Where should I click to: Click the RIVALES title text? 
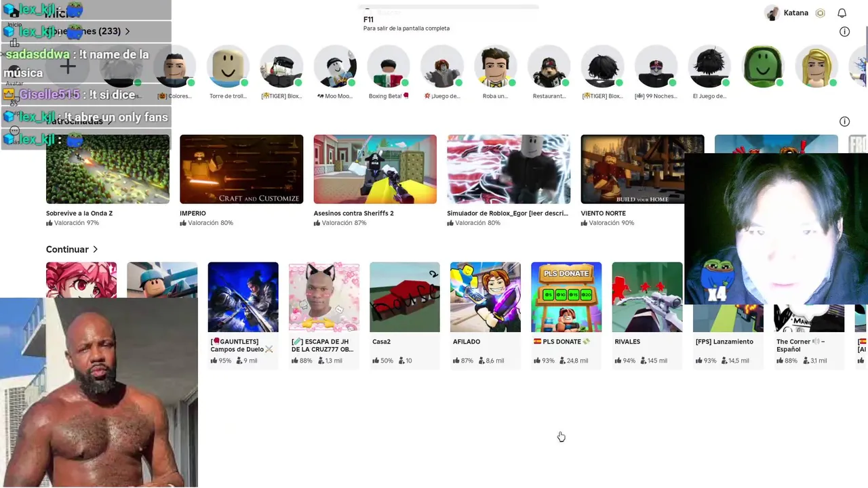[627, 342]
